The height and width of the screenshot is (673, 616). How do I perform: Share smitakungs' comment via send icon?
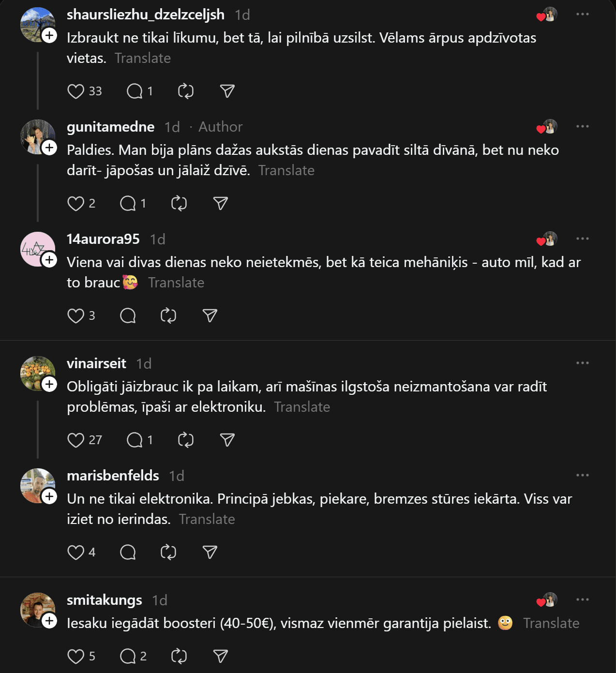pos(221,656)
